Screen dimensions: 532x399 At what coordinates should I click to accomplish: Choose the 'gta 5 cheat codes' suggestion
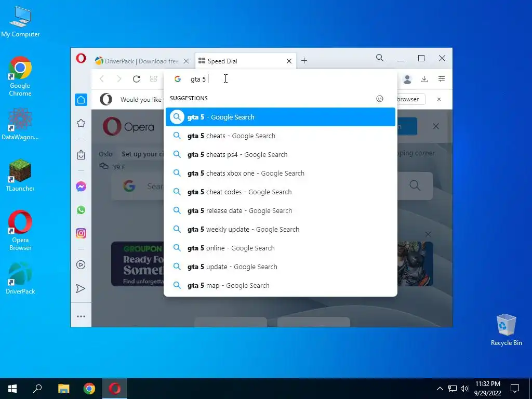point(280,192)
